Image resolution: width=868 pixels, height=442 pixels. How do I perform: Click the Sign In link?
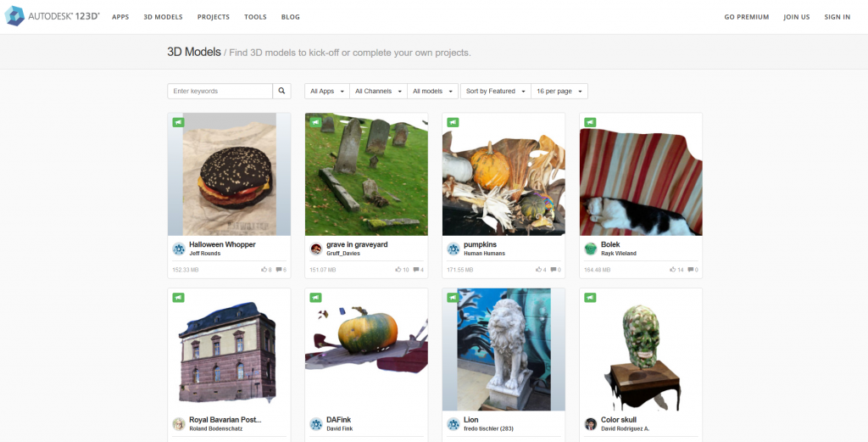(x=837, y=17)
